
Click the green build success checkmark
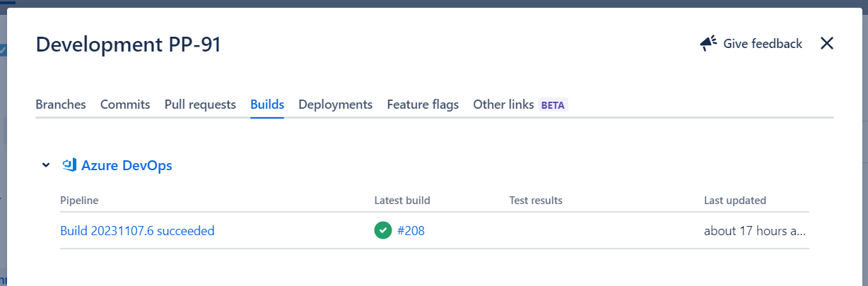pos(382,230)
